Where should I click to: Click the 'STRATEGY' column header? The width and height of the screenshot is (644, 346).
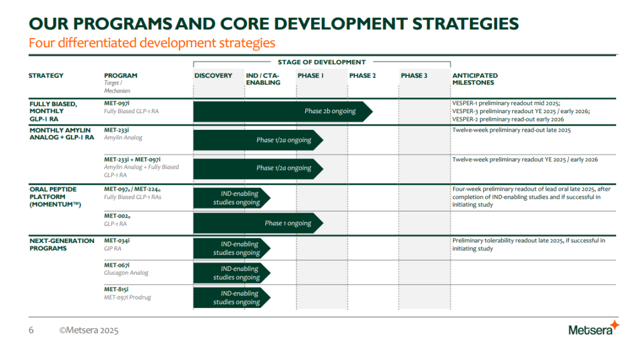click(46, 76)
